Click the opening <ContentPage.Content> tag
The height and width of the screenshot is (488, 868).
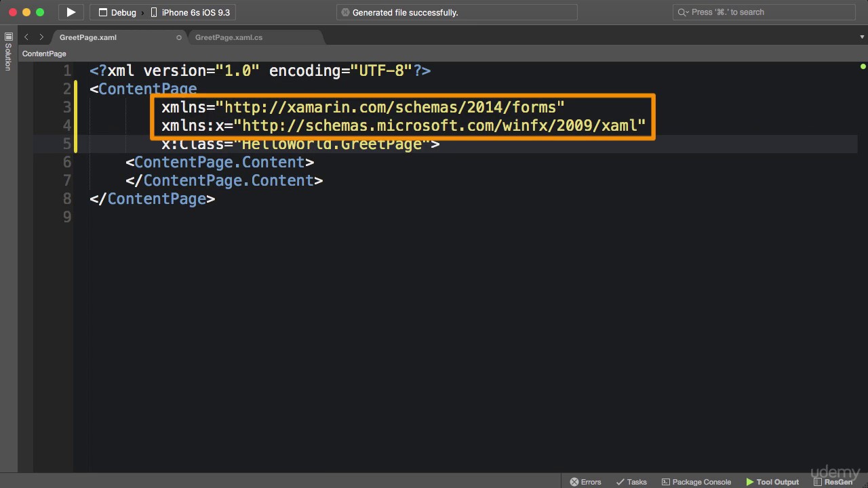coord(220,162)
